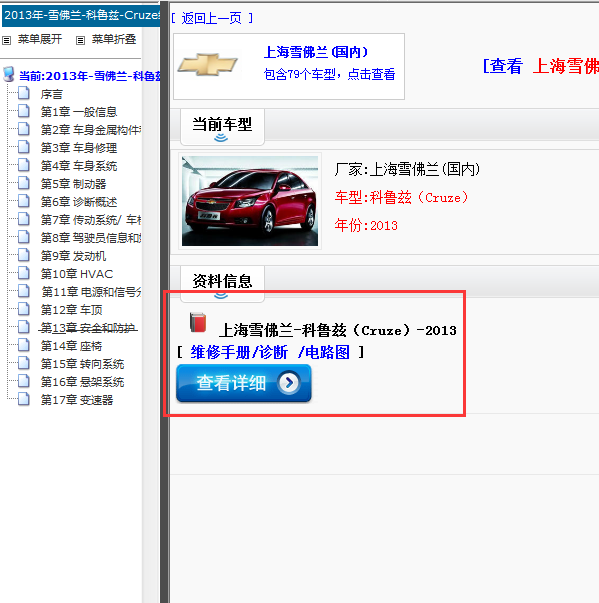Click the page icon beside 第6章 诊断概述
Screen dimensions: 599x603
tap(24, 201)
